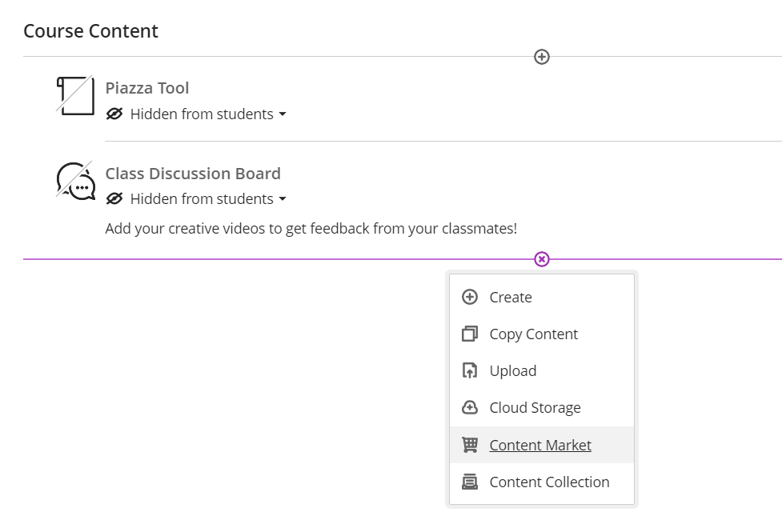The height and width of the screenshot is (532, 782).
Task: Click the Cloud Storage cloud icon
Action: pos(470,407)
